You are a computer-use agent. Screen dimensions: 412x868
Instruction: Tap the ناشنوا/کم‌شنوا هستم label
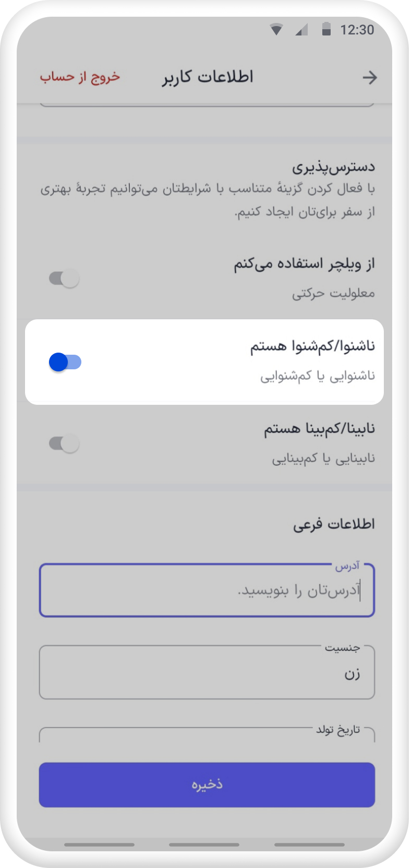click(x=312, y=346)
